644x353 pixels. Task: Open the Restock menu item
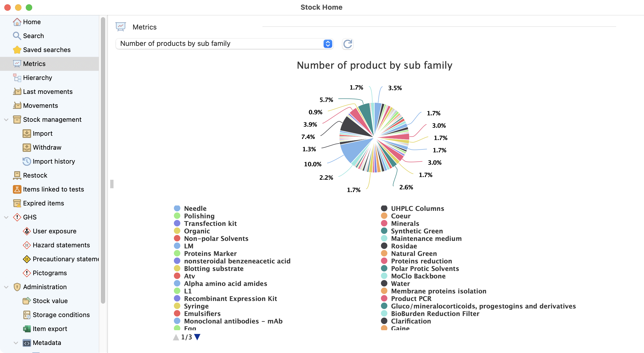click(x=35, y=175)
